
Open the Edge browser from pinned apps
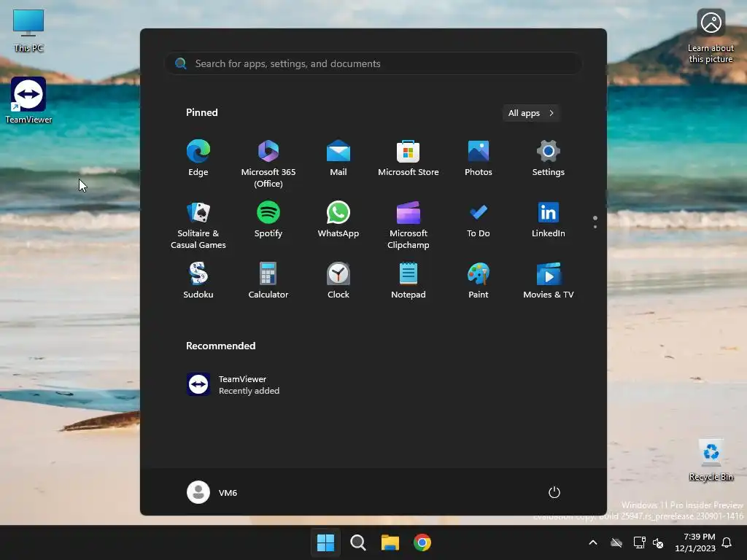tap(198, 158)
